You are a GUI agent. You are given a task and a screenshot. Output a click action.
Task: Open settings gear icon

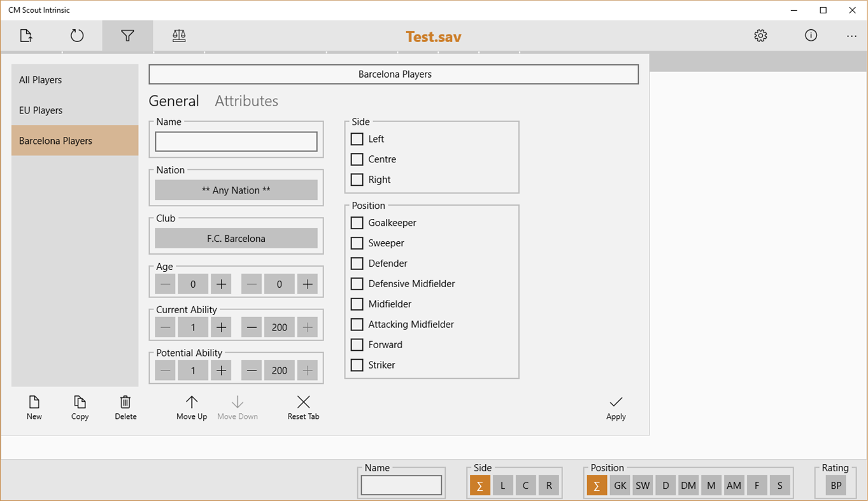pyautogui.click(x=760, y=36)
